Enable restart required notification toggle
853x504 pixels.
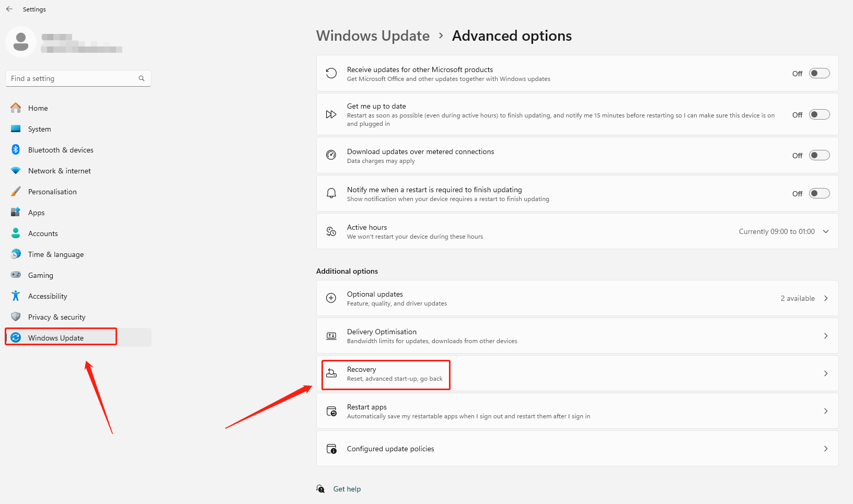pyautogui.click(x=819, y=194)
